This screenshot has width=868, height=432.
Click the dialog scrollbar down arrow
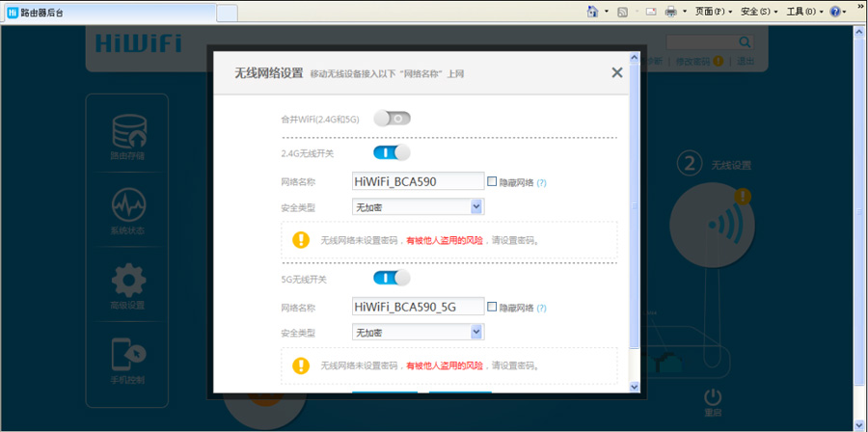point(635,388)
